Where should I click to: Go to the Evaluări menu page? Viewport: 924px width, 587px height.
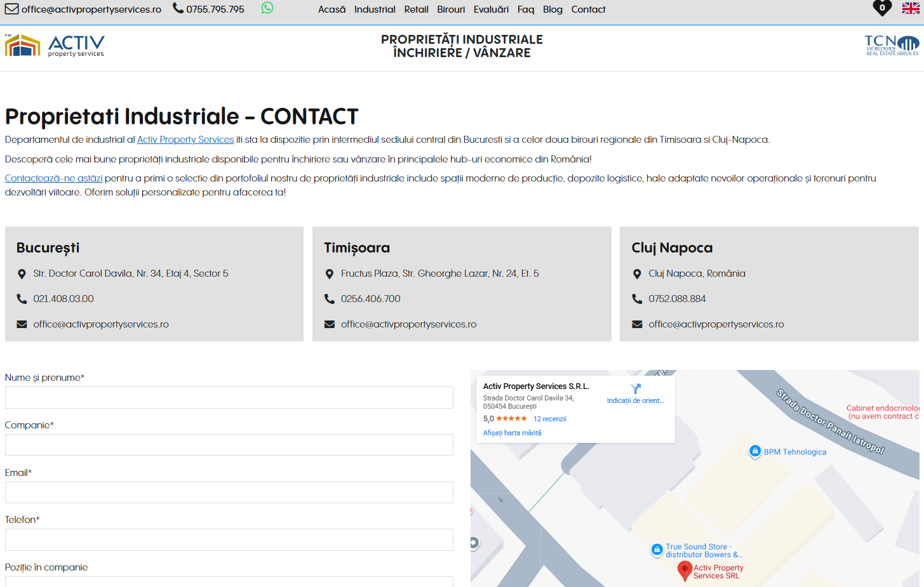(491, 10)
